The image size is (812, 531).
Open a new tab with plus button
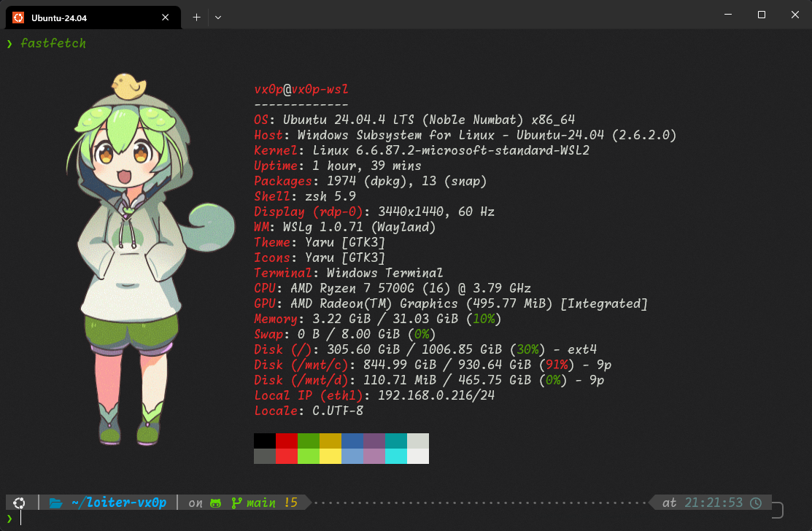(x=197, y=18)
